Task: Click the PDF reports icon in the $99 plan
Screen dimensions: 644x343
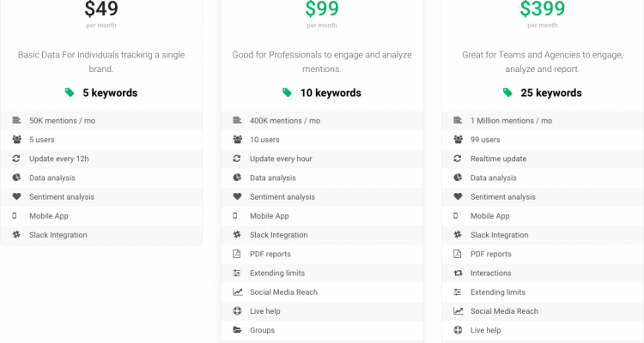Action: (x=237, y=254)
